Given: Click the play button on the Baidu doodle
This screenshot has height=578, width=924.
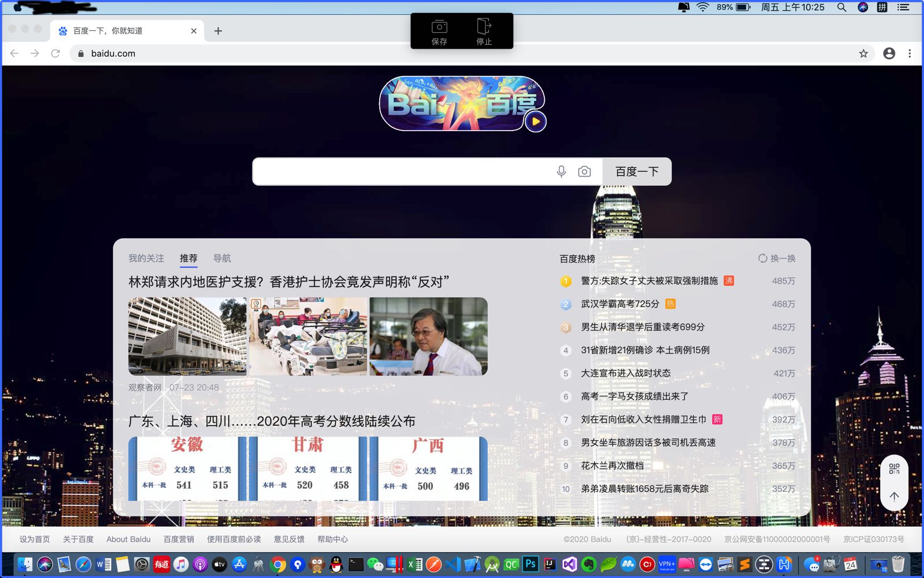Looking at the screenshot, I should click(536, 121).
